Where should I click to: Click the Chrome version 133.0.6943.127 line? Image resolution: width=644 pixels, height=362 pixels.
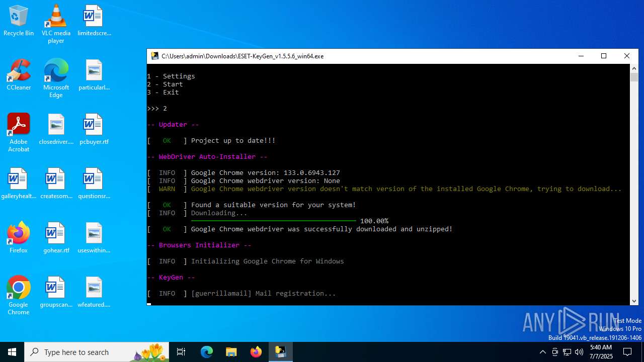coord(266,173)
